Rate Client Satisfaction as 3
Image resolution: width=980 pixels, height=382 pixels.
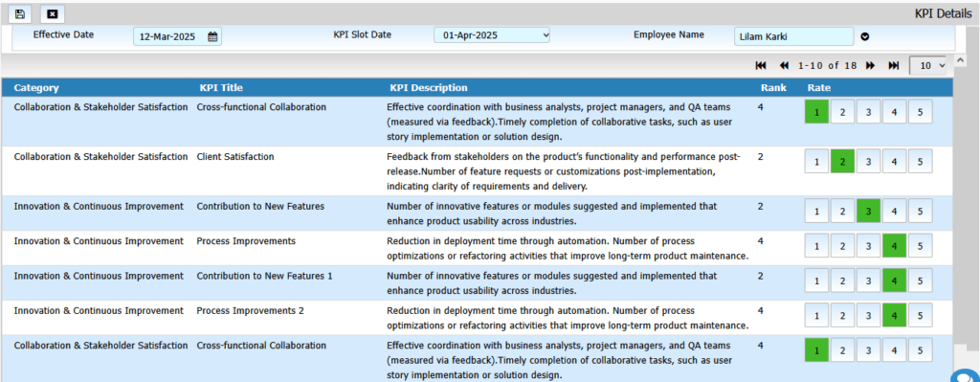[x=868, y=161]
